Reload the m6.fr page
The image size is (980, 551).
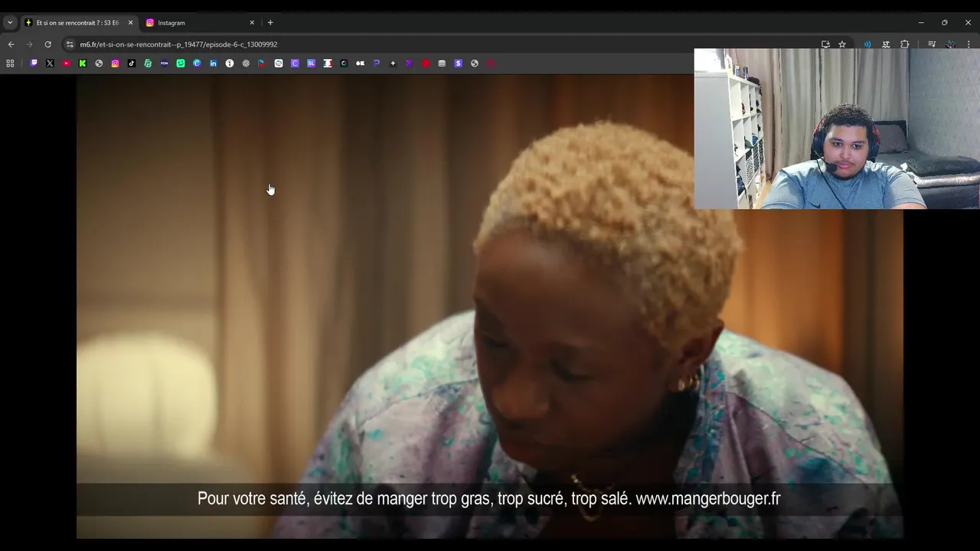pyautogui.click(x=47, y=44)
